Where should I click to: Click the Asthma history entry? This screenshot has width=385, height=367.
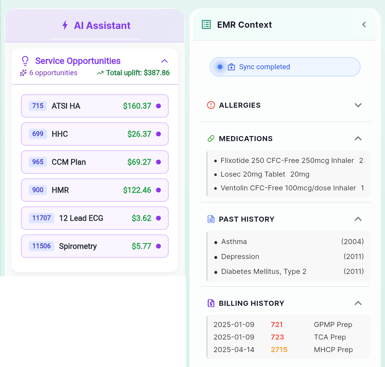[289, 242]
